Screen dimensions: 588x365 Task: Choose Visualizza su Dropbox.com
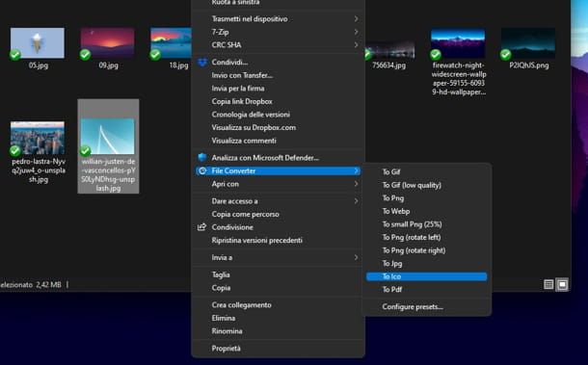pos(278,128)
